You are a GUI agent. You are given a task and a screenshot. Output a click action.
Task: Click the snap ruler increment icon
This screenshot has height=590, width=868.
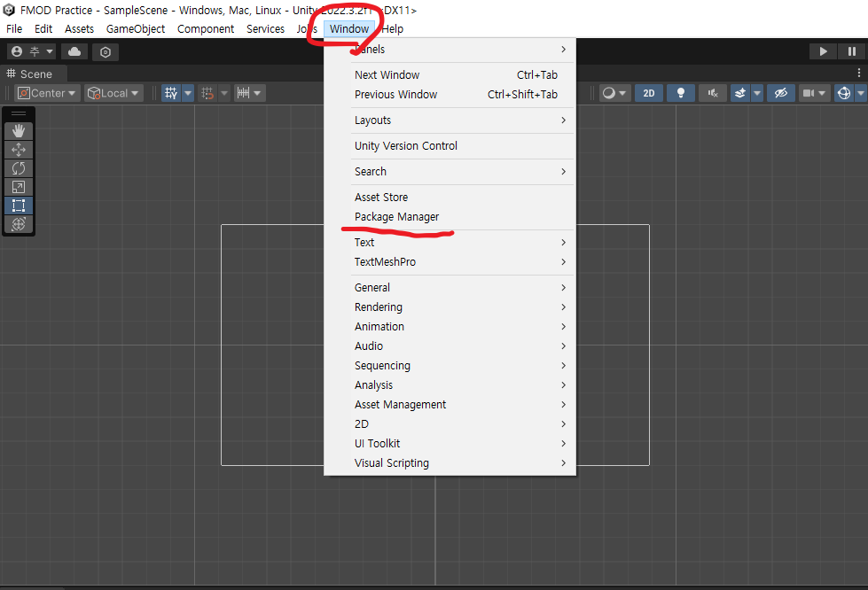pyautogui.click(x=243, y=93)
